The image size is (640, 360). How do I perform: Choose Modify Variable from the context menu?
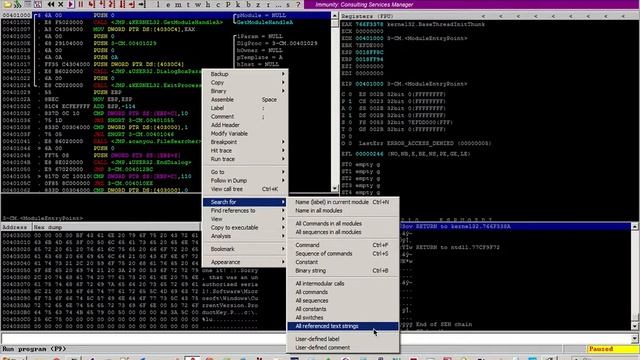pyautogui.click(x=246, y=133)
